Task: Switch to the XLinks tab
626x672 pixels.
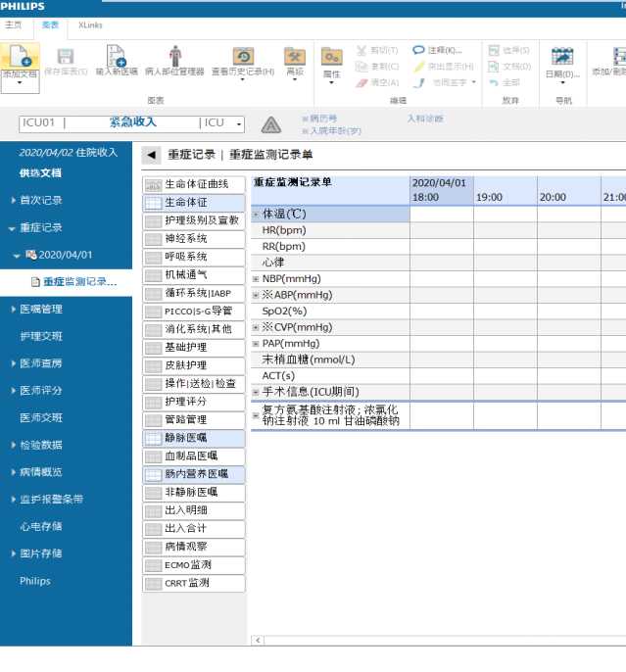Action: (x=90, y=24)
